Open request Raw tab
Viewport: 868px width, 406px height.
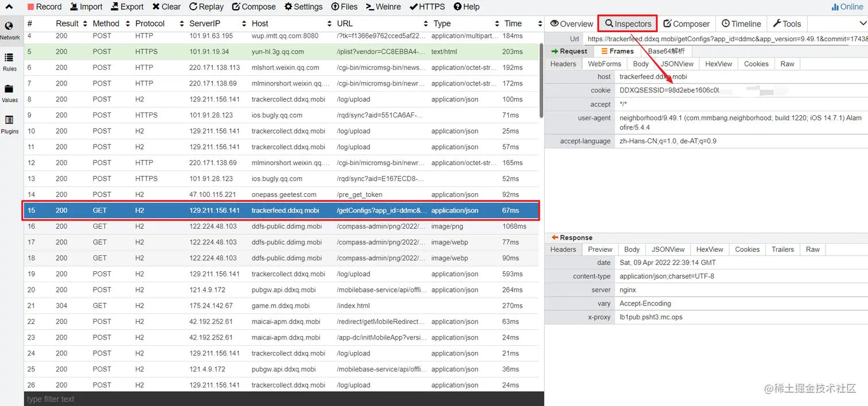[x=787, y=64]
